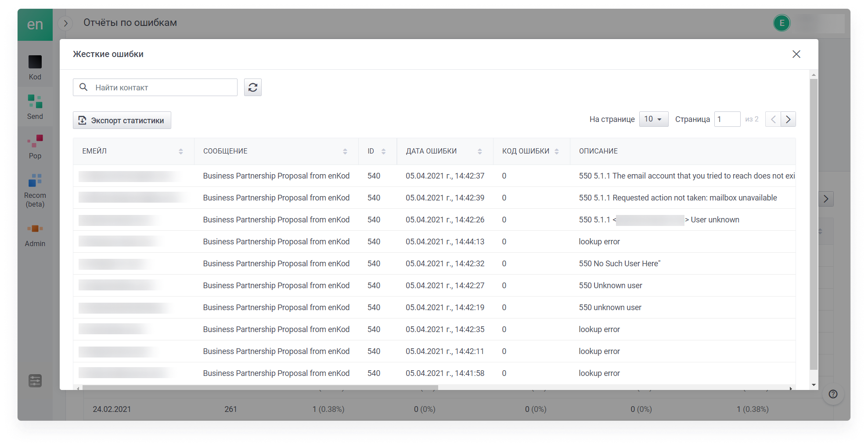
Task: Open the Pop module in sidebar
Action: pyautogui.click(x=35, y=147)
